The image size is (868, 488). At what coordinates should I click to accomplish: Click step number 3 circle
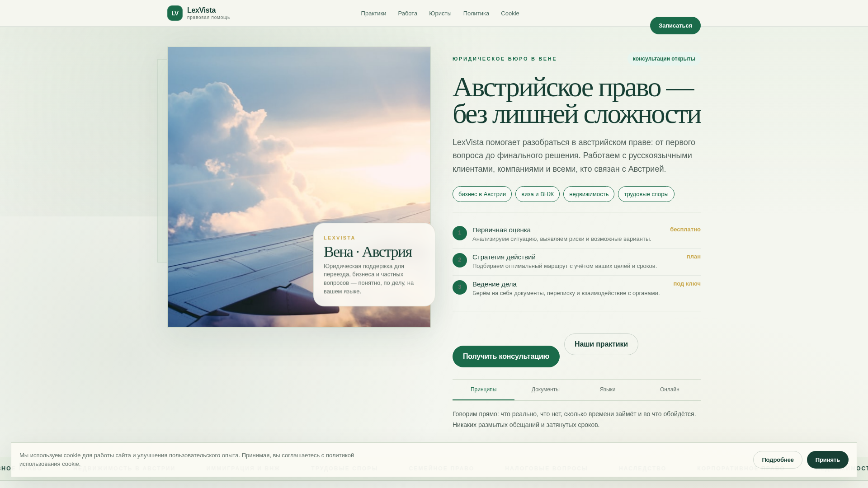[460, 287]
